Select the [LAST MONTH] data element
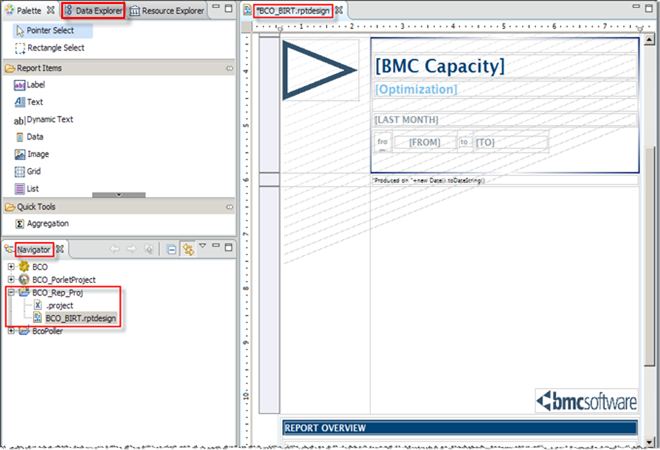This screenshot has width=660, height=450. pos(505,120)
